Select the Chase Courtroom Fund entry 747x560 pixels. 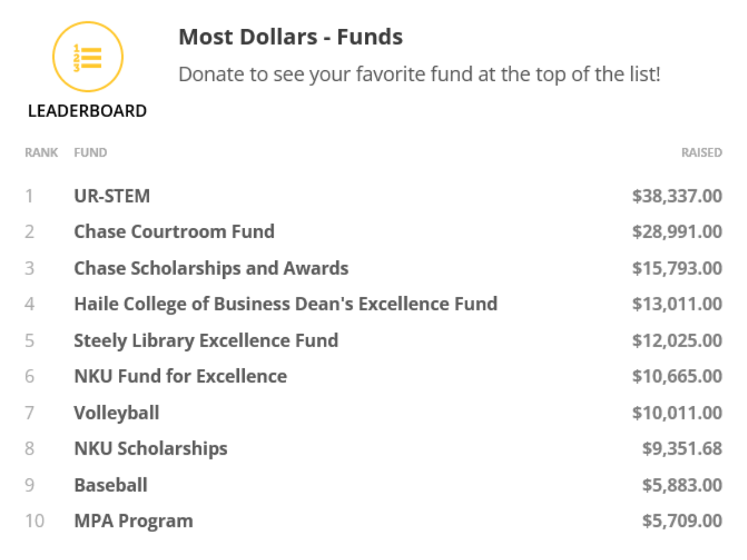[x=174, y=232]
